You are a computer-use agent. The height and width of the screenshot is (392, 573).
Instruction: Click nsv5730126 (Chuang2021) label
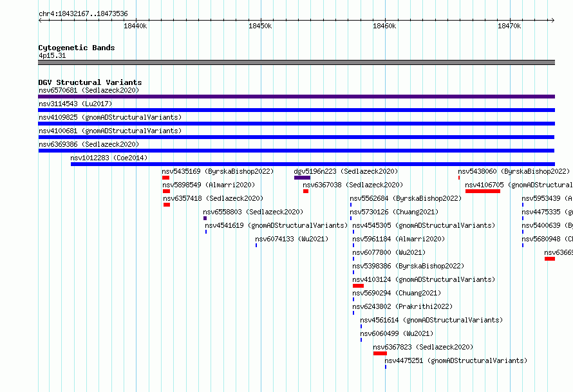[x=394, y=212]
